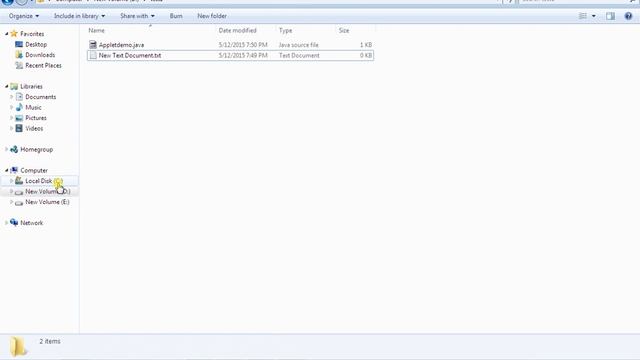Click the New Text Document.txt name

(130, 56)
